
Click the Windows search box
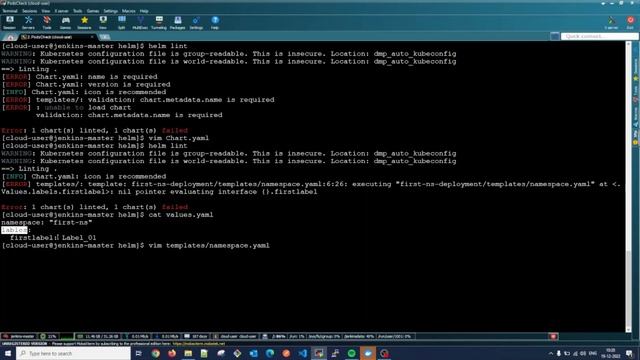[73, 353]
